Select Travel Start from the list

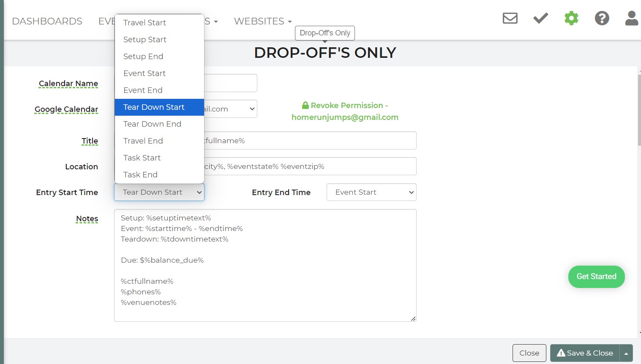click(145, 23)
